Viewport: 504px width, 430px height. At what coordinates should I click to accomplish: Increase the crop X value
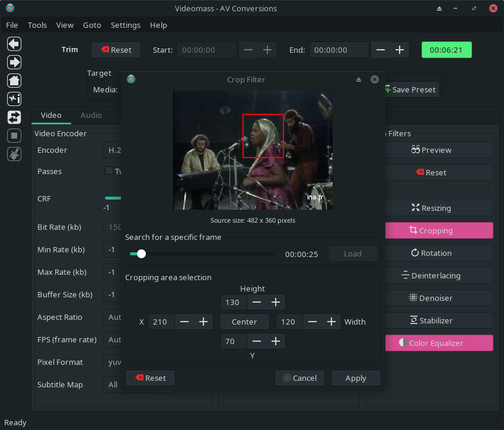click(203, 322)
